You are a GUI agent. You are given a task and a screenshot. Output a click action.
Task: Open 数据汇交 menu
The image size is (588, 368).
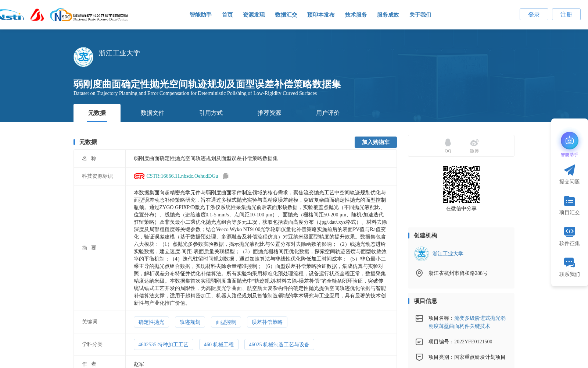point(286,15)
